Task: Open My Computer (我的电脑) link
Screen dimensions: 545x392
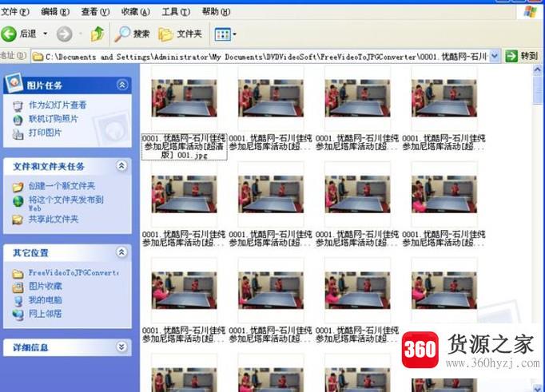Action: [x=45, y=300]
